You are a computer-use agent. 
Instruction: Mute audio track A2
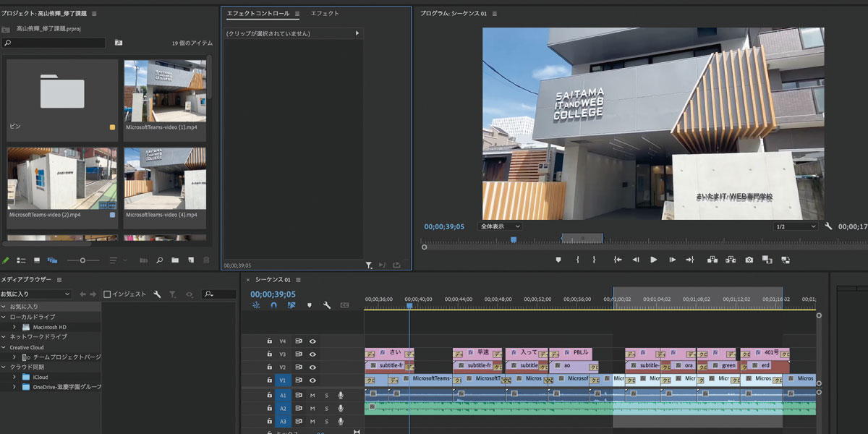click(313, 408)
